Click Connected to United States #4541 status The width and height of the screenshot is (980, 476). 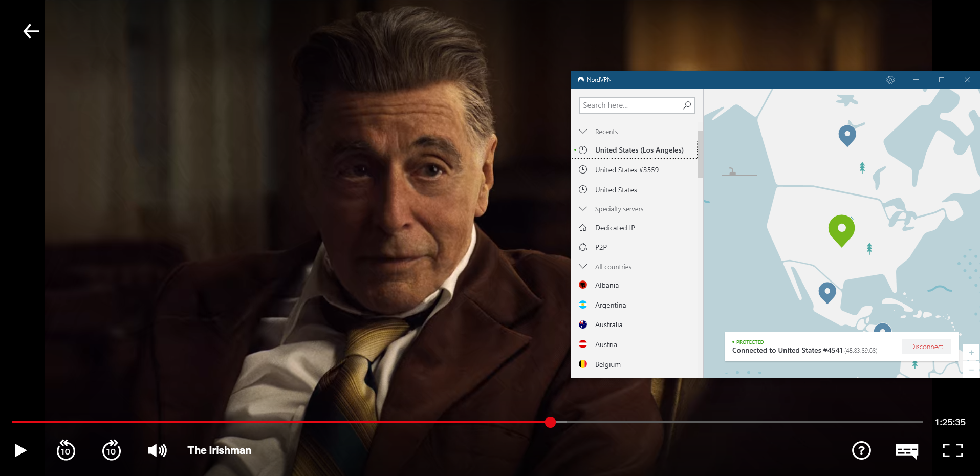pos(787,350)
